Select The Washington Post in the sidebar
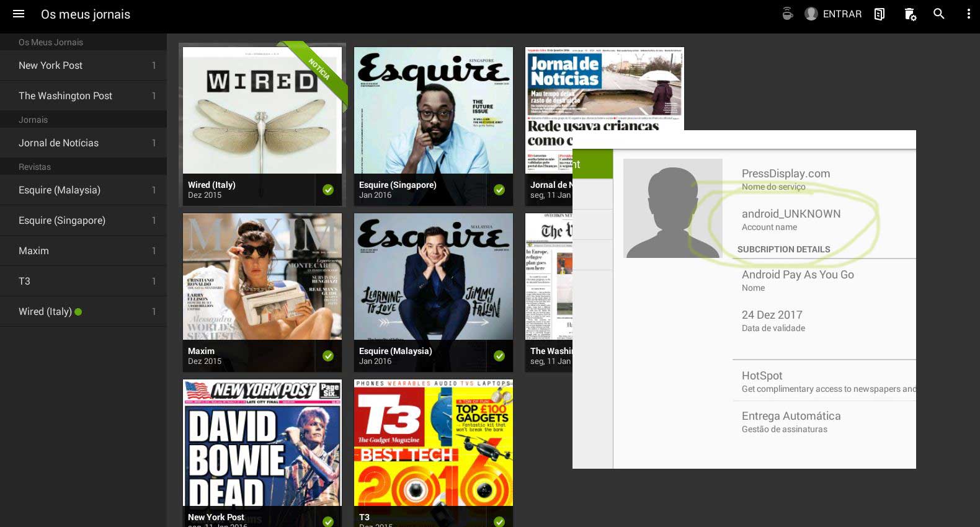 click(83, 95)
